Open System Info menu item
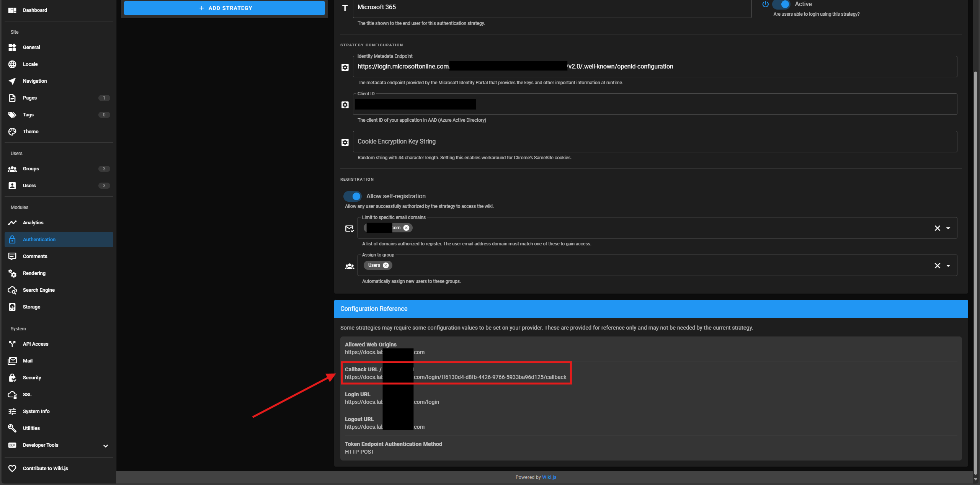980x485 pixels. (x=59, y=412)
